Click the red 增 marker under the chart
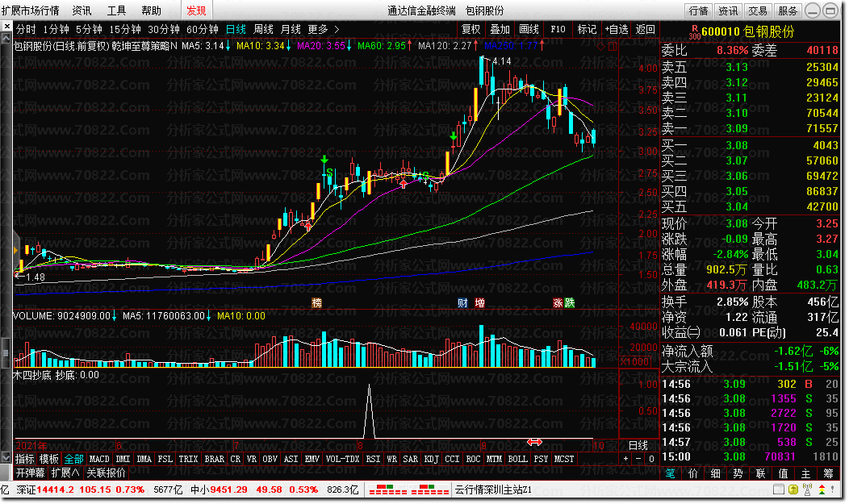 pyautogui.click(x=479, y=303)
